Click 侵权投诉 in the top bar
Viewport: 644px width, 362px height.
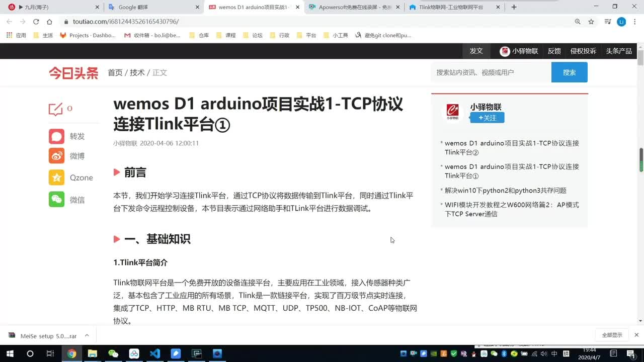click(x=583, y=51)
